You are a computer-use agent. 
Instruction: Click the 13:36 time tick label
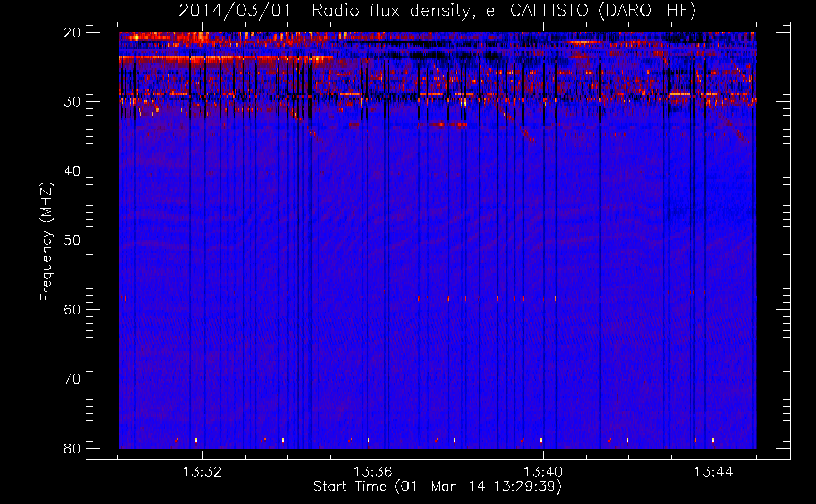coord(373,472)
